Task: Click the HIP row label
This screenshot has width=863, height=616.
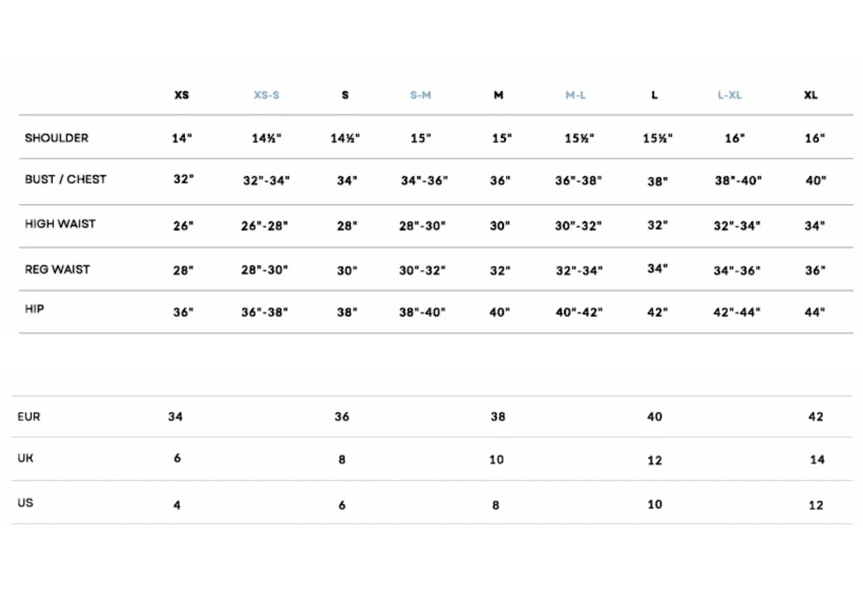Action: tap(35, 309)
